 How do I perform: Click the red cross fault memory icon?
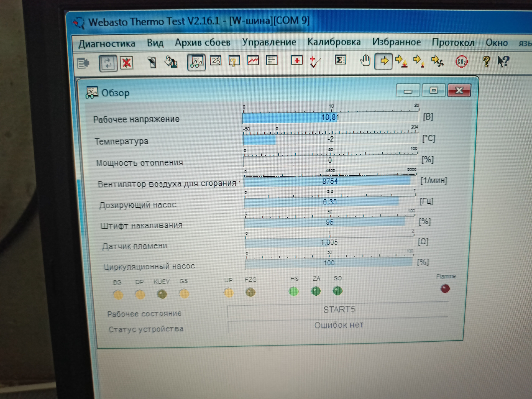pyautogui.click(x=296, y=60)
